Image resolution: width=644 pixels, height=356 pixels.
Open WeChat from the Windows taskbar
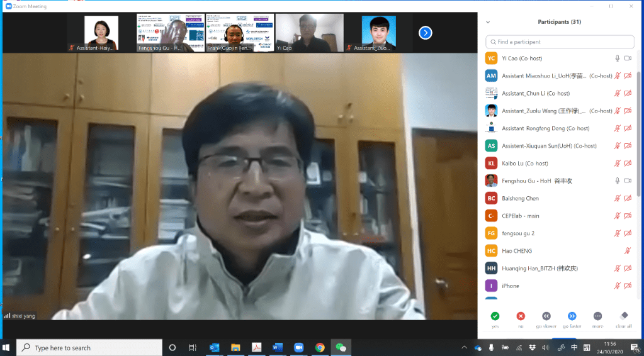click(x=341, y=347)
